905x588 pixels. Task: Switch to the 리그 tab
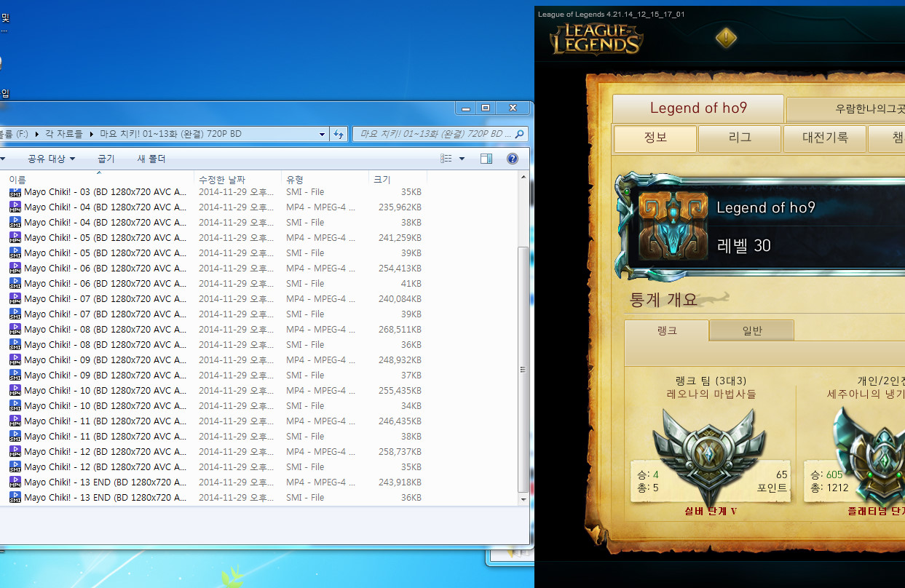tap(740, 138)
